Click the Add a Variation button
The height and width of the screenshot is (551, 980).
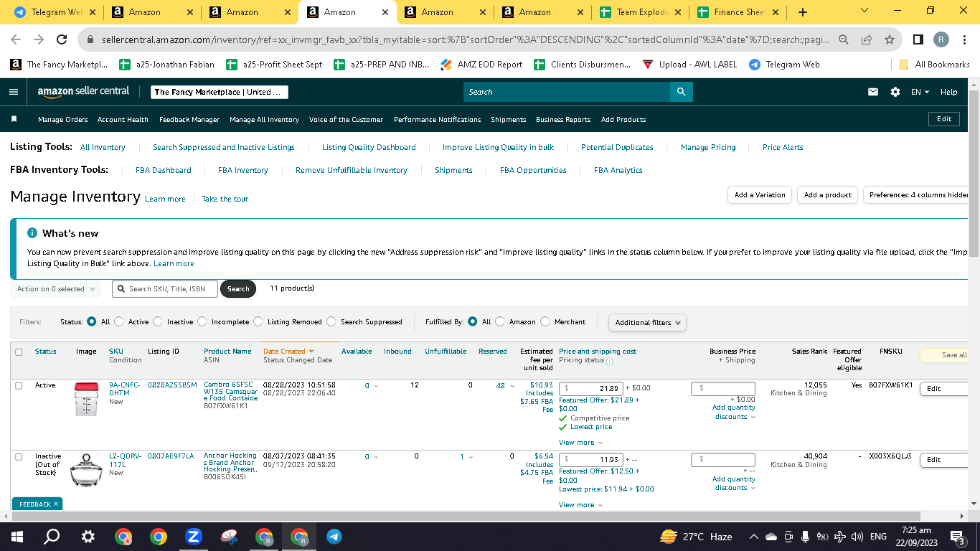pos(760,195)
